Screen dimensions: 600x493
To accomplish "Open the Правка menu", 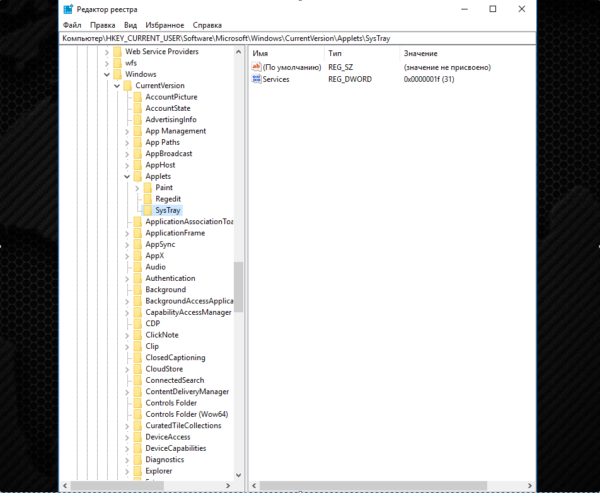I will (103, 25).
